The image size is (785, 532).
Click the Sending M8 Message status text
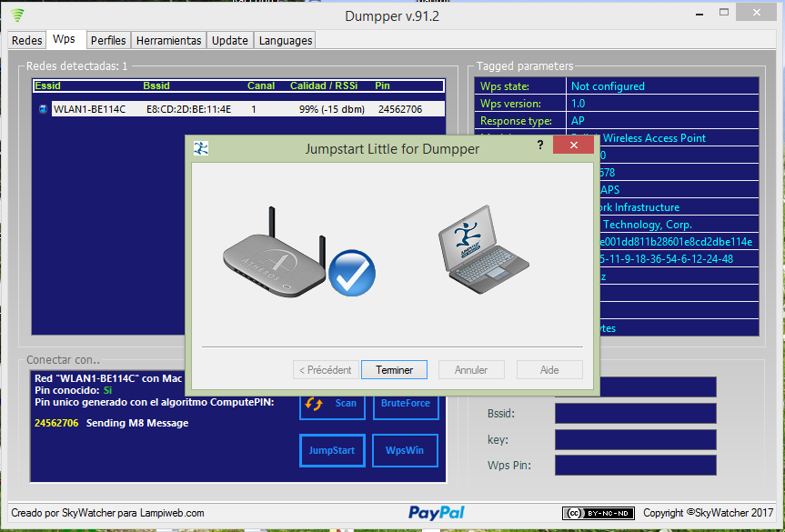pos(137,423)
